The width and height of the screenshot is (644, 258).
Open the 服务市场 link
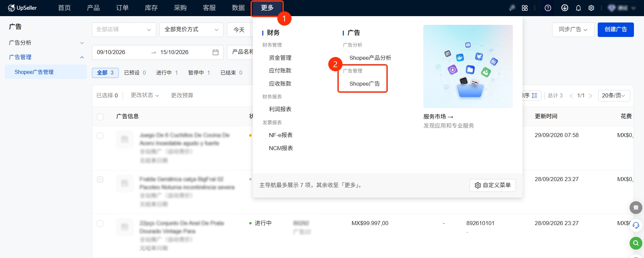[x=438, y=117]
